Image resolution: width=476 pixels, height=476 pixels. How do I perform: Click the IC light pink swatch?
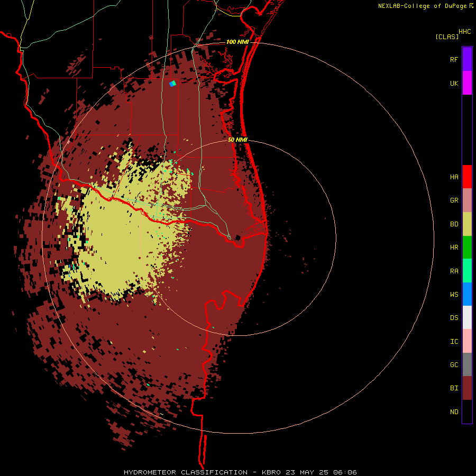coord(467,341)
